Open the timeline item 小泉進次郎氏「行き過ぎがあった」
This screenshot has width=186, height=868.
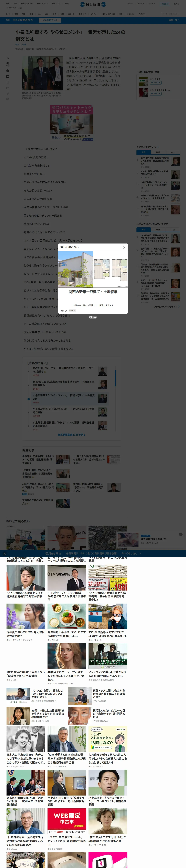[x=63, y=410]
